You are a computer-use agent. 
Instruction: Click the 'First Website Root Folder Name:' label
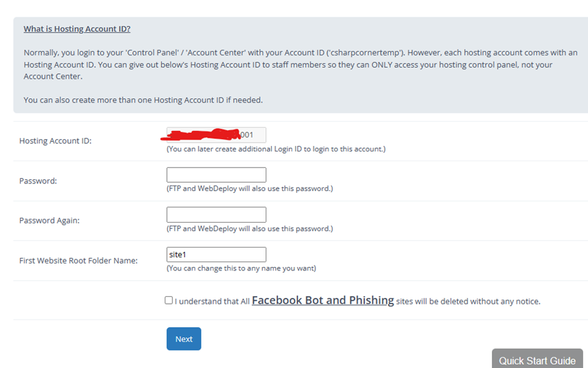pos(78,261)
